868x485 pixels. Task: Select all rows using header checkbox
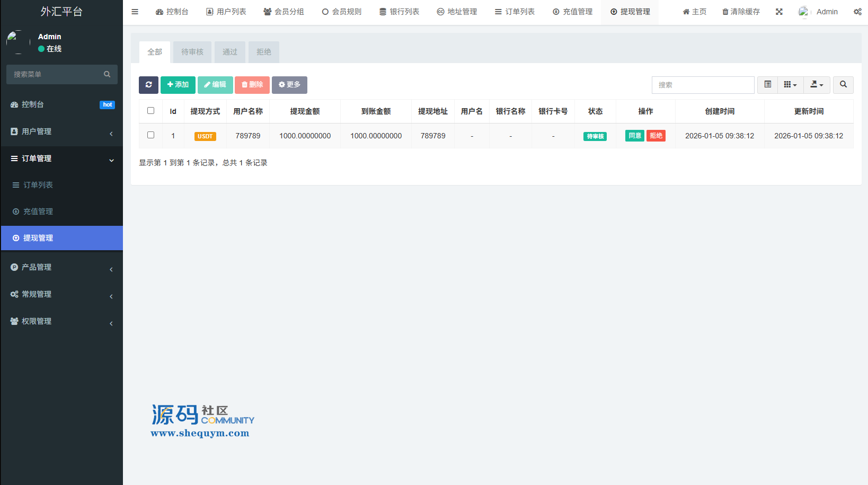tap(150, 111)
